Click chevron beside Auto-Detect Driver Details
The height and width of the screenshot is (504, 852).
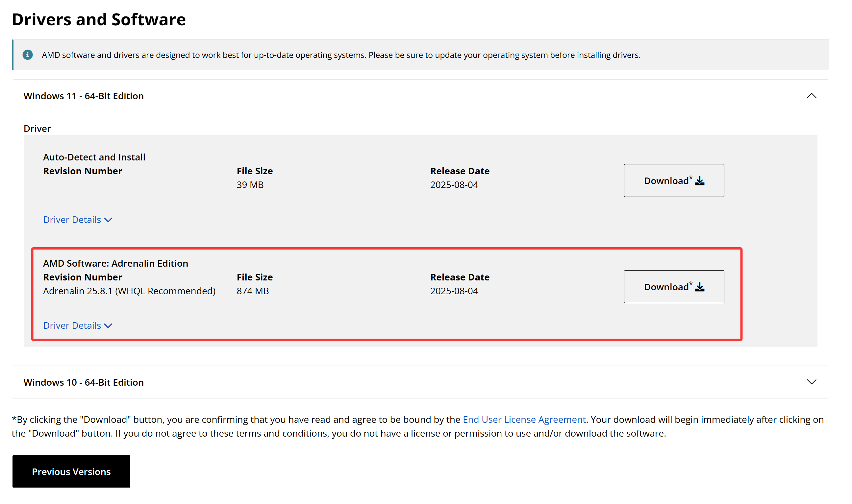(x=108, y=220)
